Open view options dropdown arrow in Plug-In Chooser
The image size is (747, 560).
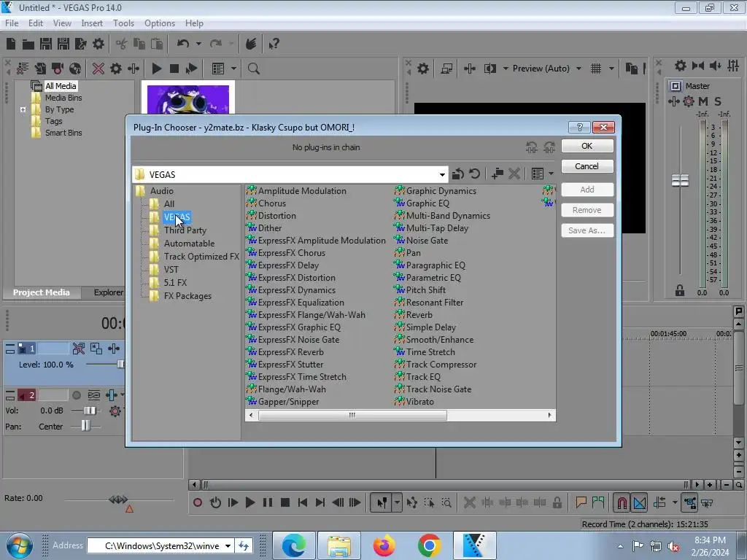[551, 174]
